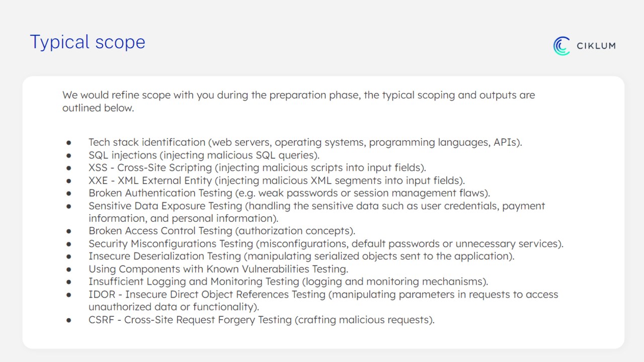Click the 'Insecure Deserialization Testing' line
The width and height of the screenshot is (644, 362).
(301, 256)
